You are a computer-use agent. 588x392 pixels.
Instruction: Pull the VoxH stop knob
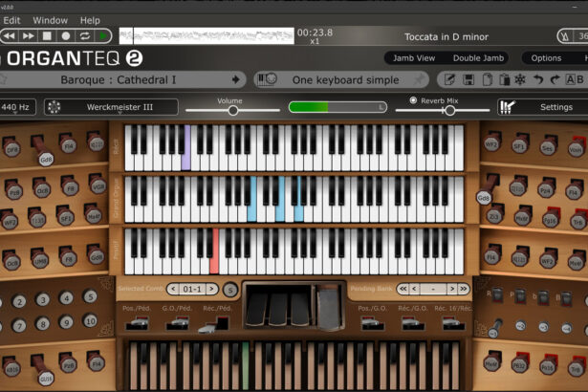point(577,147)
